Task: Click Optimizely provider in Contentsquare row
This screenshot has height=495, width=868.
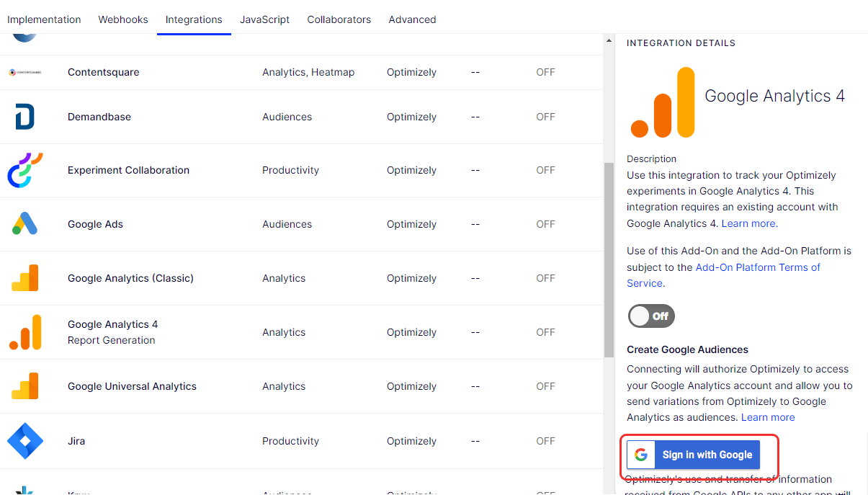Action: pos(411,72)
